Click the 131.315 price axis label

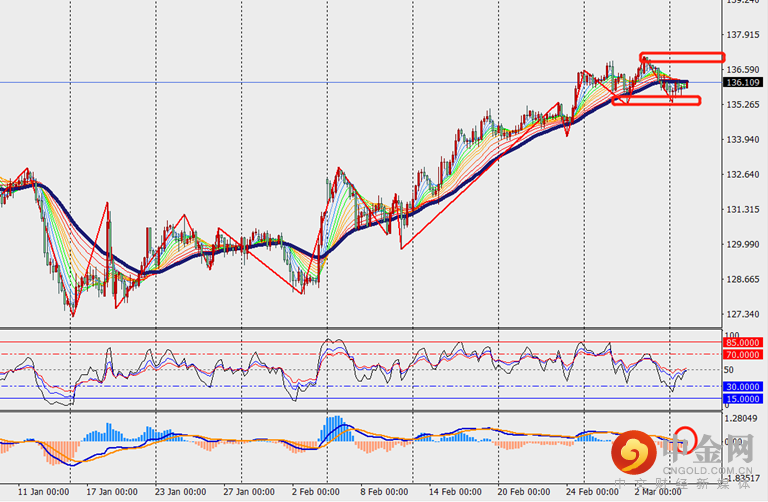744,210
